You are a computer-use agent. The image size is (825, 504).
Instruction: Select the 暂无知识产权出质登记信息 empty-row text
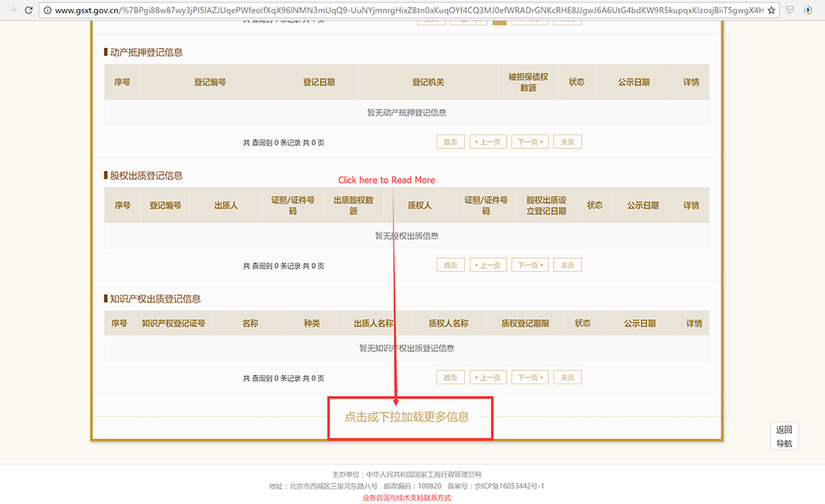[407, 348]
